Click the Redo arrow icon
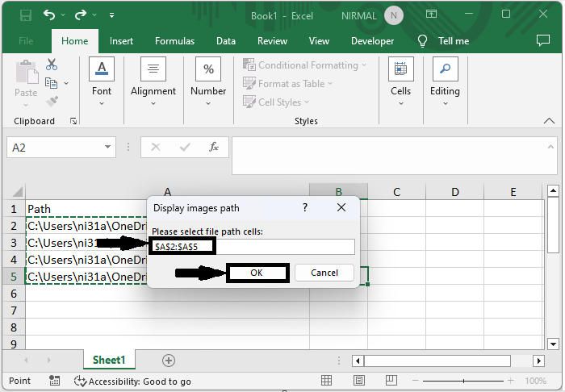Viewport: 565px width, 392px height. [x=81, y=15]
